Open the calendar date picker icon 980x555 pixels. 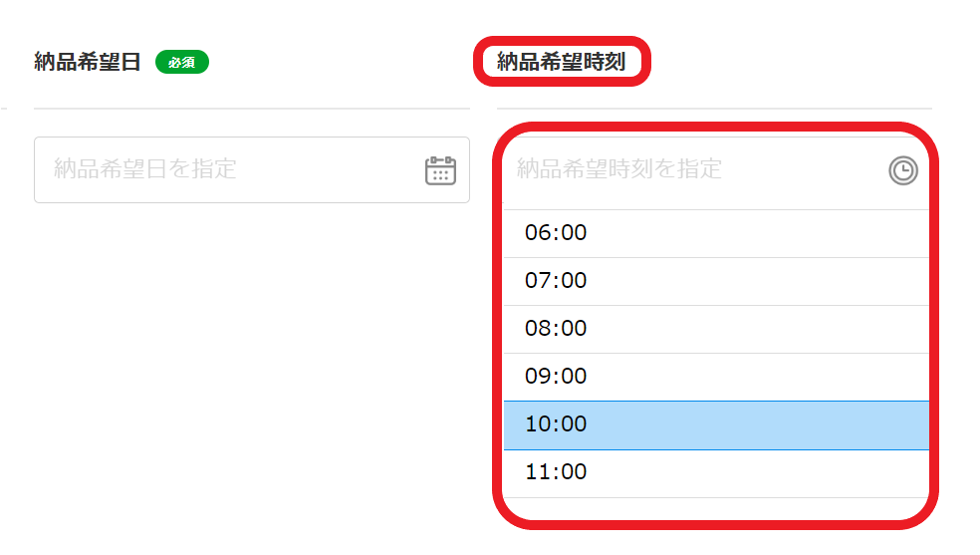(x=440, y=170)
